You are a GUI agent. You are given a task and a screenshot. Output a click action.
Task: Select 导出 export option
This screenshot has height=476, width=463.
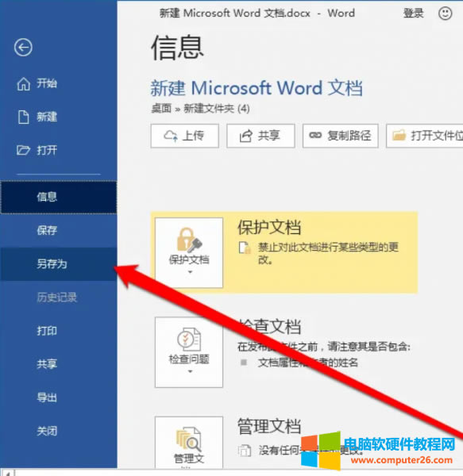(x=58, y=397)
